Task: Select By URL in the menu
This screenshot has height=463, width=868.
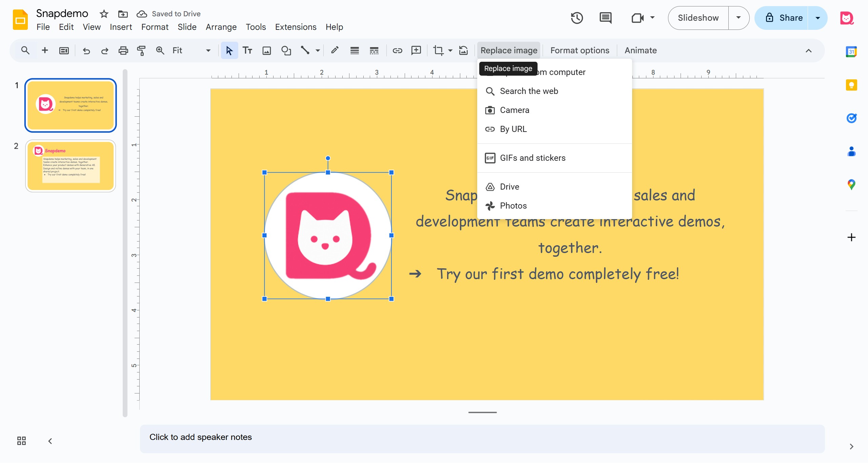Action: pos(554,129)
